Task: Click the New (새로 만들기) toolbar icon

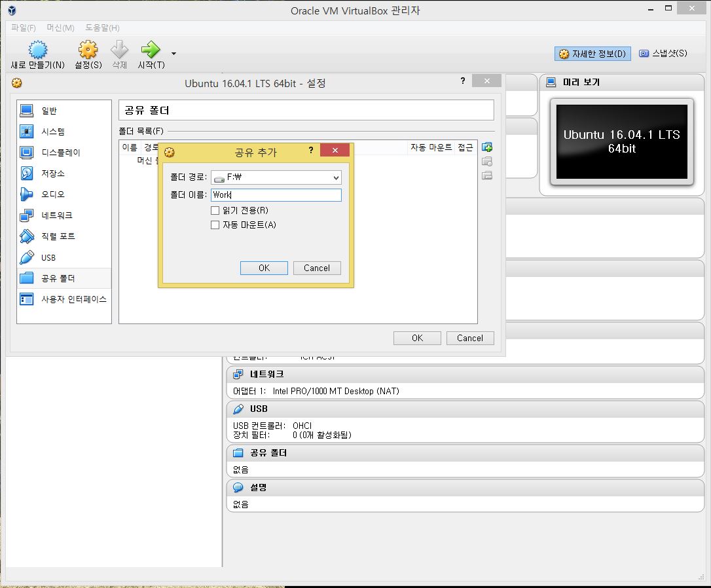Action: (x=38, y=50)
